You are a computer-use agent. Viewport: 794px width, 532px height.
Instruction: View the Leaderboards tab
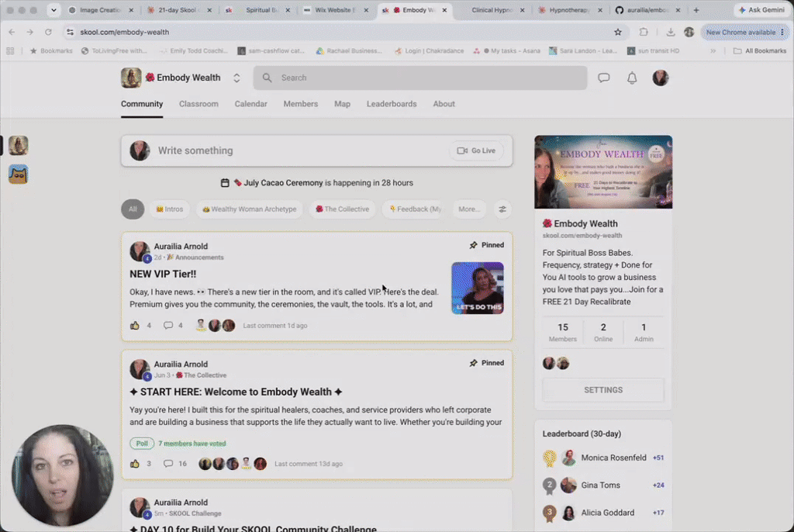(392, 104)
